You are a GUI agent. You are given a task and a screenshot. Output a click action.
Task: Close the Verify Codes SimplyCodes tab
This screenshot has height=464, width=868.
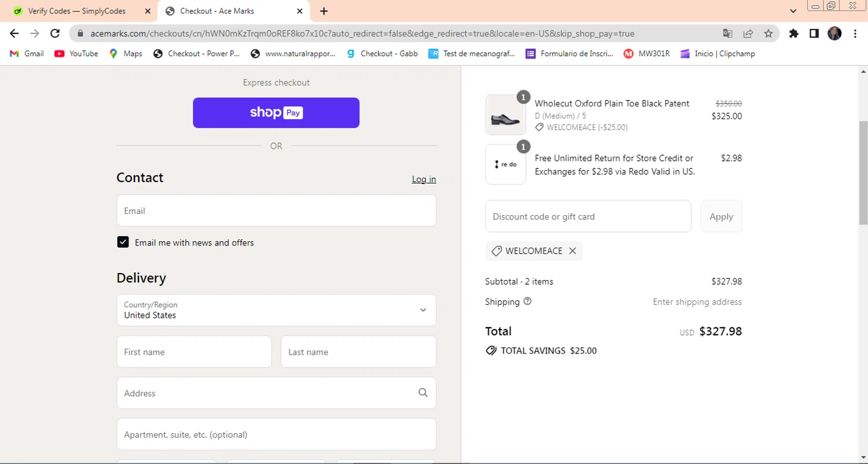(x=147, y=11)
